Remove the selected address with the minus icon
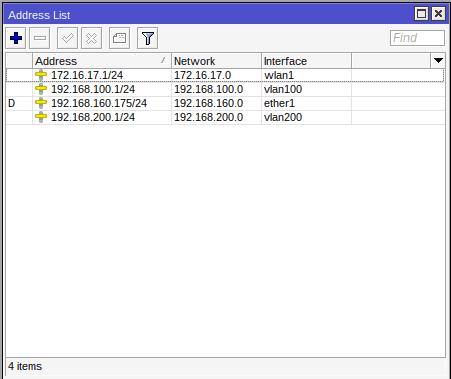Viewport: 451px width, 379px height. 40,38
